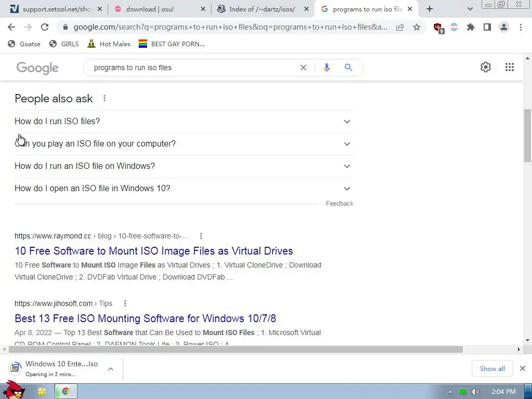
Task: Open the Google apps grid
Action: [509, 67]
